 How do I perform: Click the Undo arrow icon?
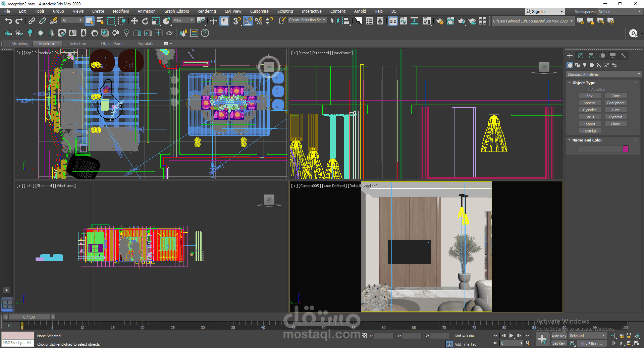coord(8,21)
